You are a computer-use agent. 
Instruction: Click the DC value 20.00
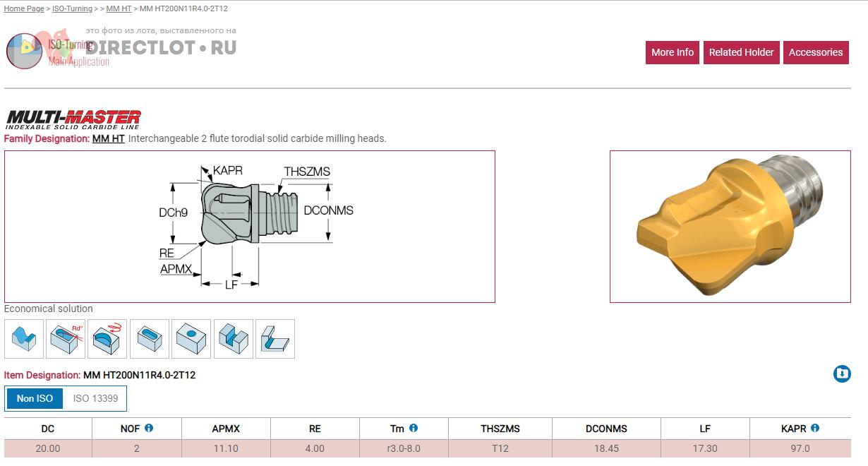(x=48, y=448)
